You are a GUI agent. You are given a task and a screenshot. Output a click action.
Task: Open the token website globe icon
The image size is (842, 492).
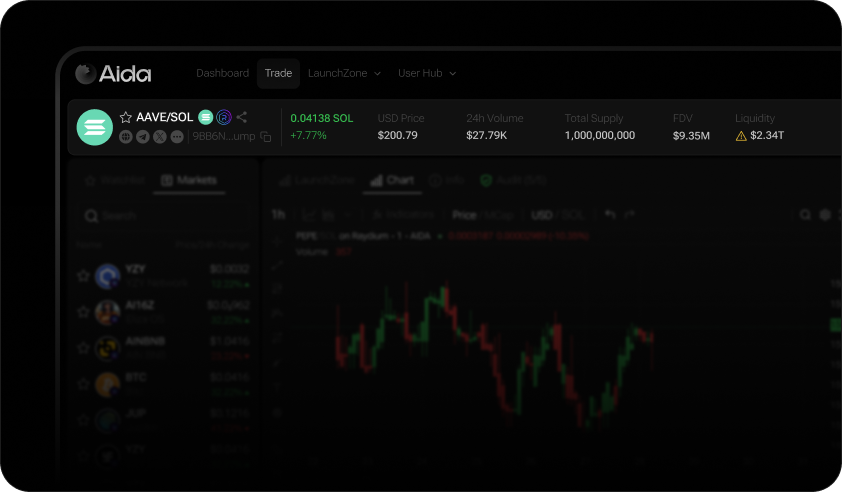coord(126,137)
